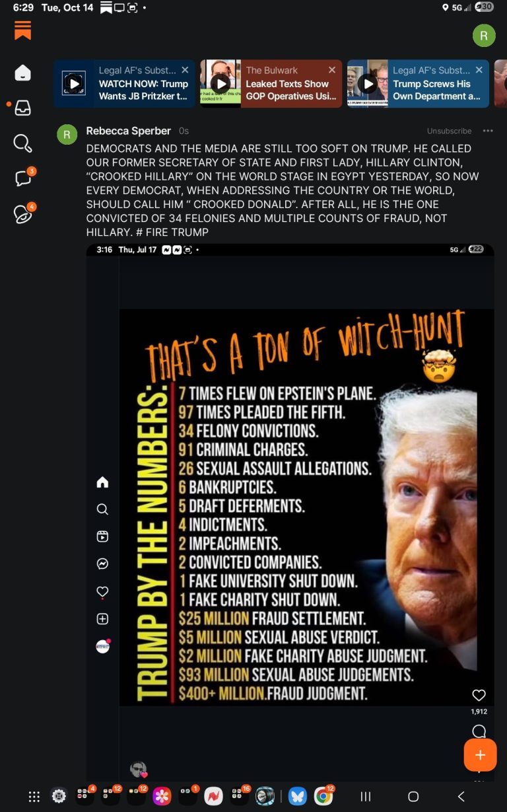This screenshot has height=812, width=507.
Task: Open profile avatar R at top right
Action: (x=484, y=36)
